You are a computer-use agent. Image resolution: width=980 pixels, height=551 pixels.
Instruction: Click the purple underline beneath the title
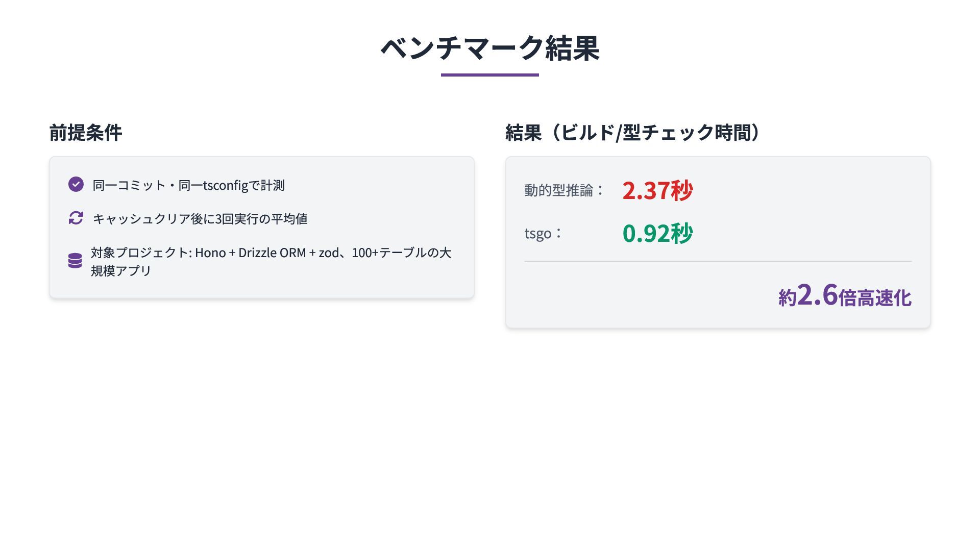coord(490,75)
